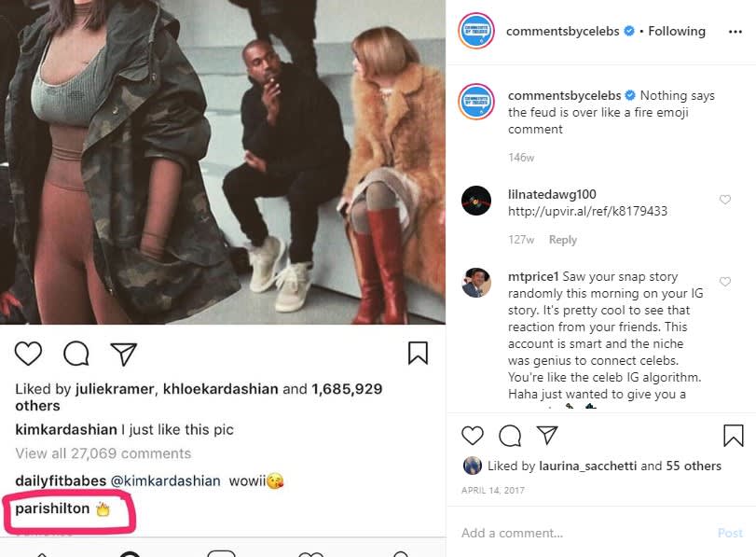Like mtprice1's comment with its heart
Screen dimensions: 756x557
(725, 281)
